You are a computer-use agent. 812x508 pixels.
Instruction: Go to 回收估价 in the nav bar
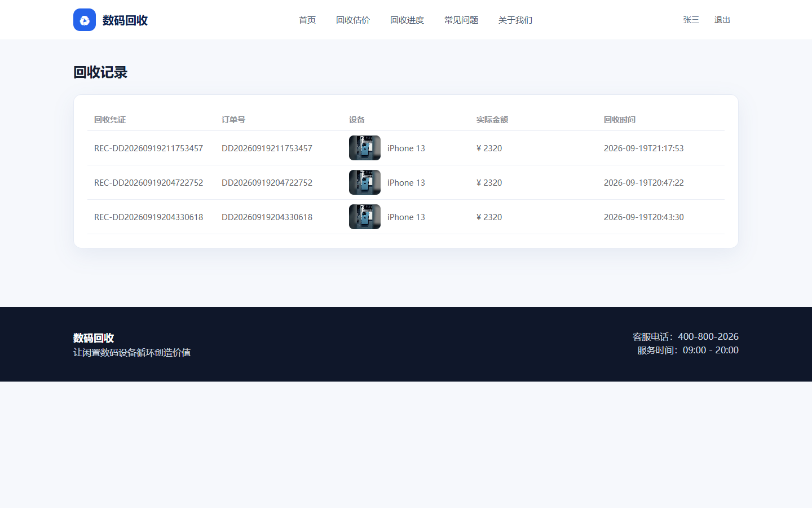coord(353,20)
